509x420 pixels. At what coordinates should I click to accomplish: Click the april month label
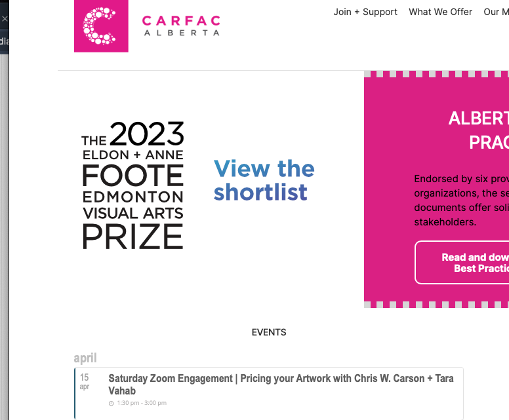coord(85,358)
